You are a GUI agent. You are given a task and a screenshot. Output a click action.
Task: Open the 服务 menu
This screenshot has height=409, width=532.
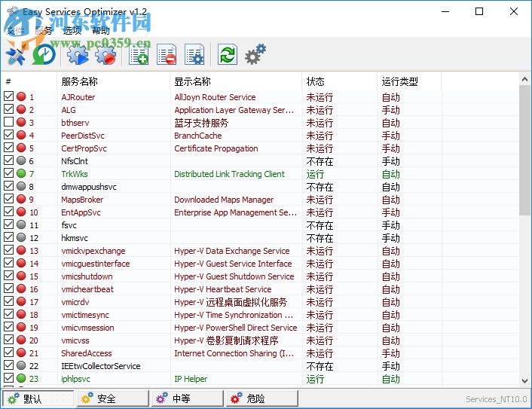click(44, 31)
